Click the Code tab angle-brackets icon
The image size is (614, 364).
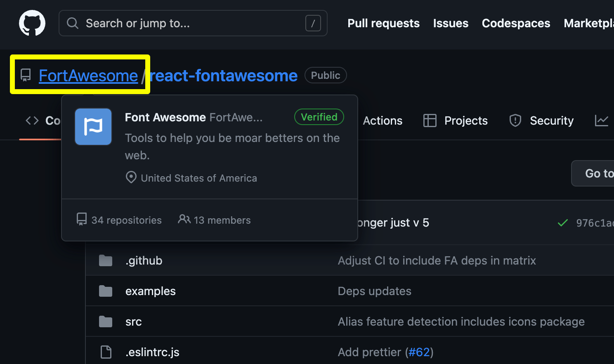32,121
